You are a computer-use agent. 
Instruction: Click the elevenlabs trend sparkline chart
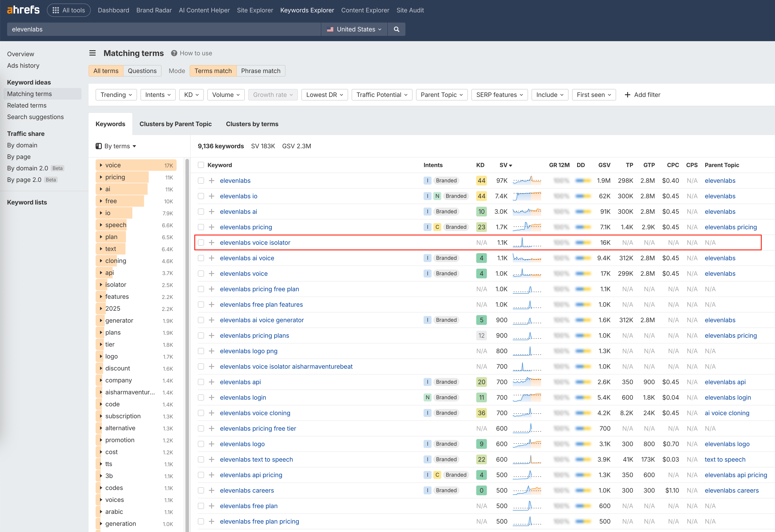coord(526,180)
